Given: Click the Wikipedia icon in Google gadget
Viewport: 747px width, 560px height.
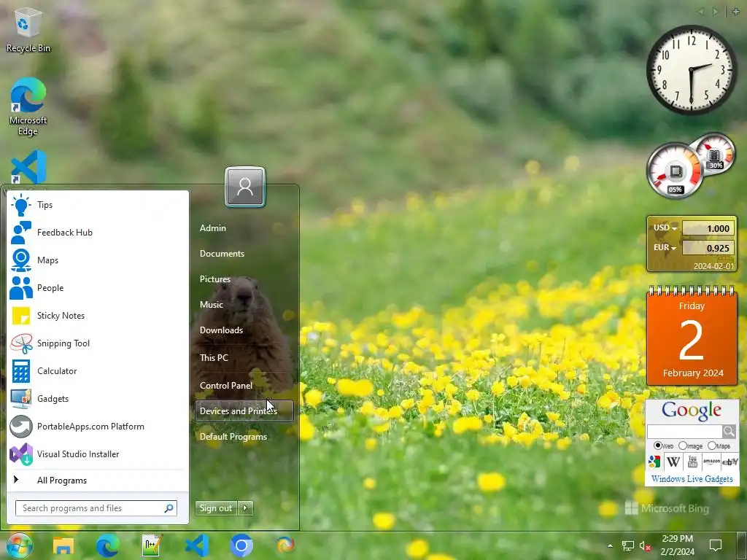Looking at the screenshot, I should (x=673, y=462).
